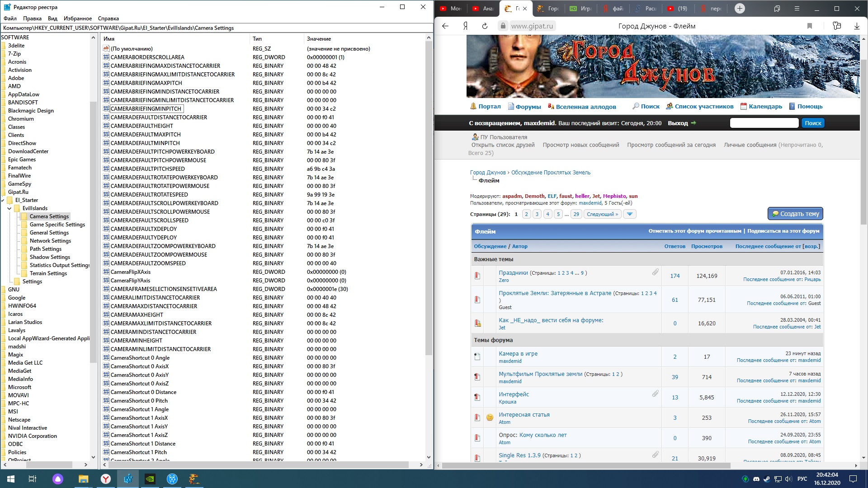Click the browser back arrow
This screenshot has width=868, height=488.
[445, 26]
